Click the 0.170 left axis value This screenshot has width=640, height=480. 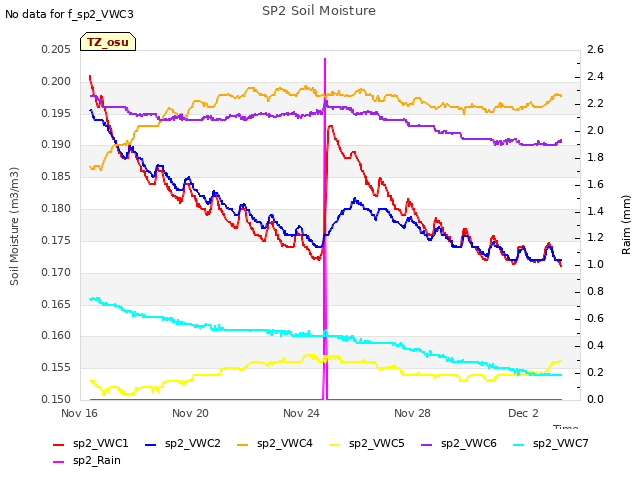point(56,272)
